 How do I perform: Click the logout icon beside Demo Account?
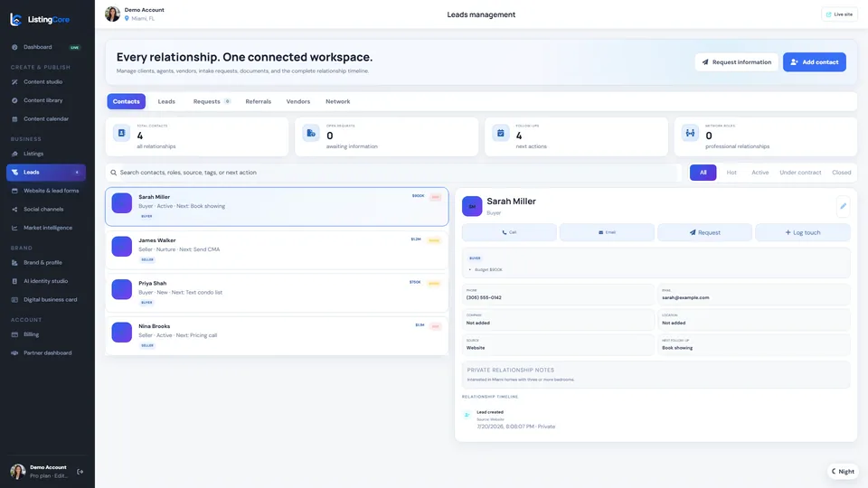click(80, 472)
